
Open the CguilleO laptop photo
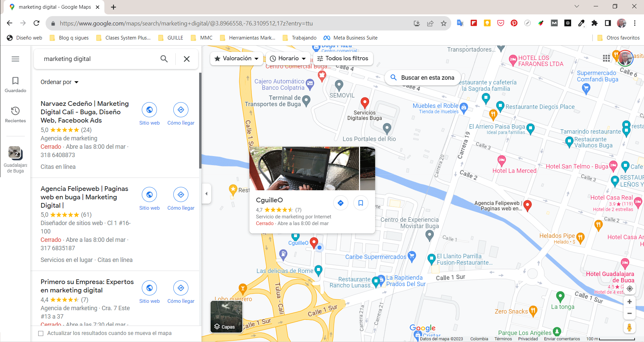(304, 168)
